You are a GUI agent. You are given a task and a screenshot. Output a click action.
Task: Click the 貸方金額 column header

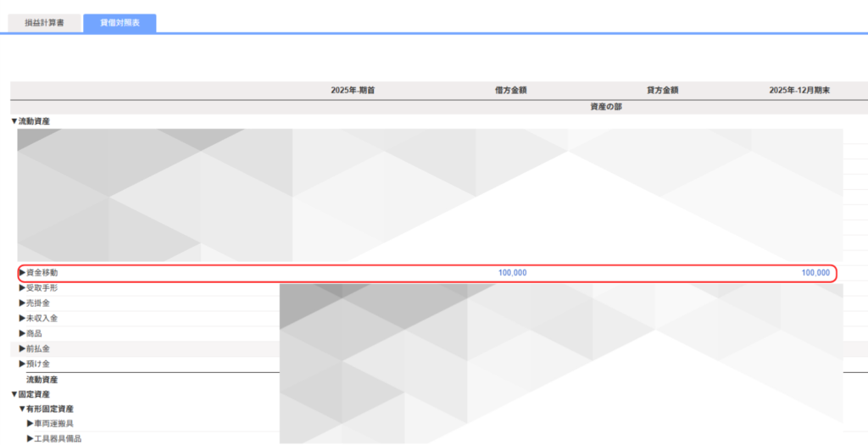(x=662, y=90)
